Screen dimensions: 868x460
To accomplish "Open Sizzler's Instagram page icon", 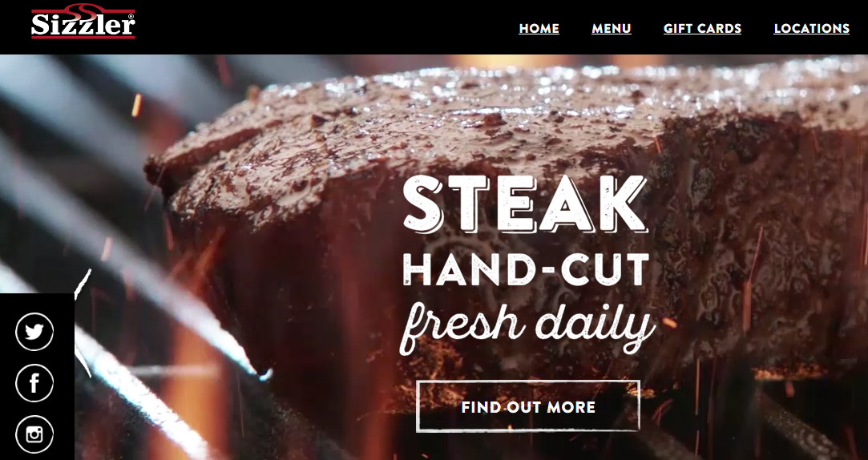I will (x=34, y=434).
